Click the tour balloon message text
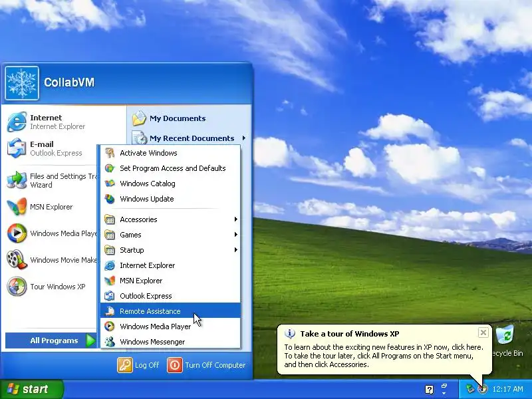 click(x=384, y=356)
